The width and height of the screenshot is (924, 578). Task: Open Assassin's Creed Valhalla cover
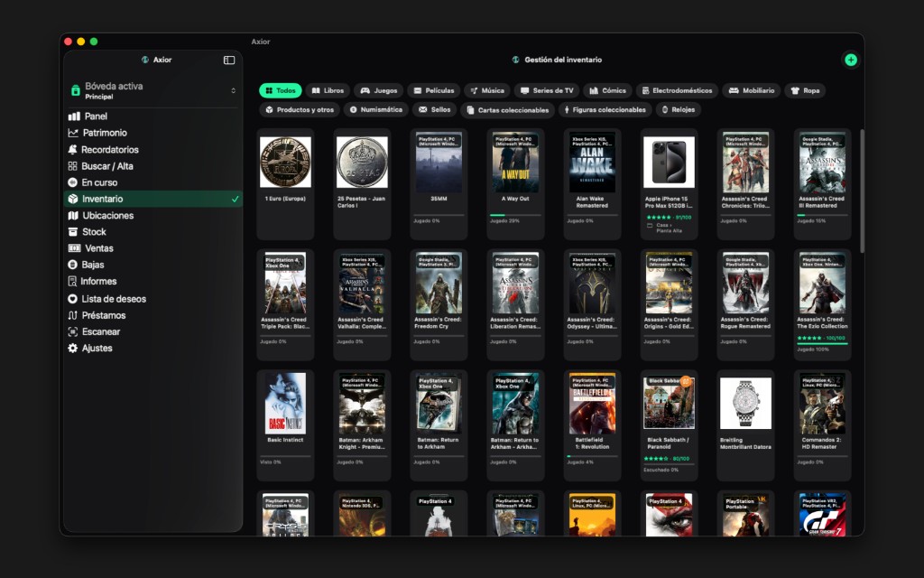click(362, 283)
